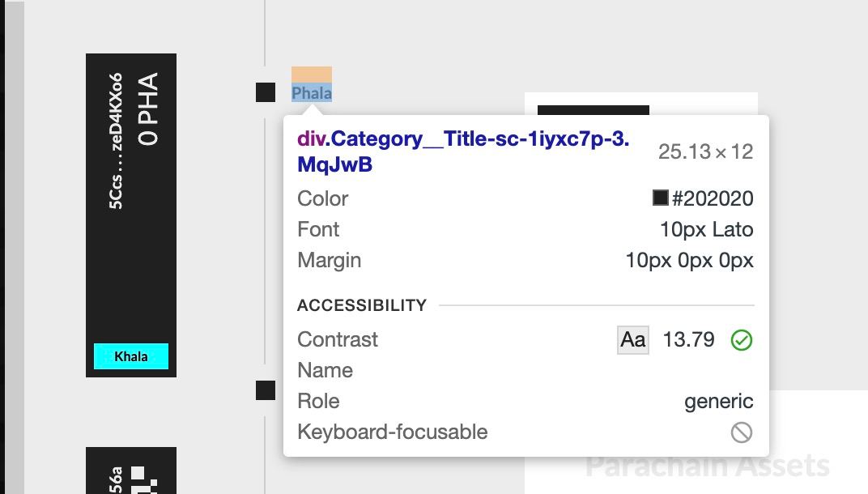868x494 pixels.
Task: Click the generic Role value in Accessibility section
Action: click(x=719, y=401)
